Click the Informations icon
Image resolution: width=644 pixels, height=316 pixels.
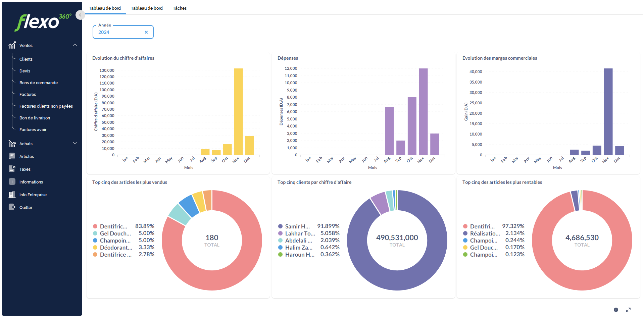tap(12, 182)
